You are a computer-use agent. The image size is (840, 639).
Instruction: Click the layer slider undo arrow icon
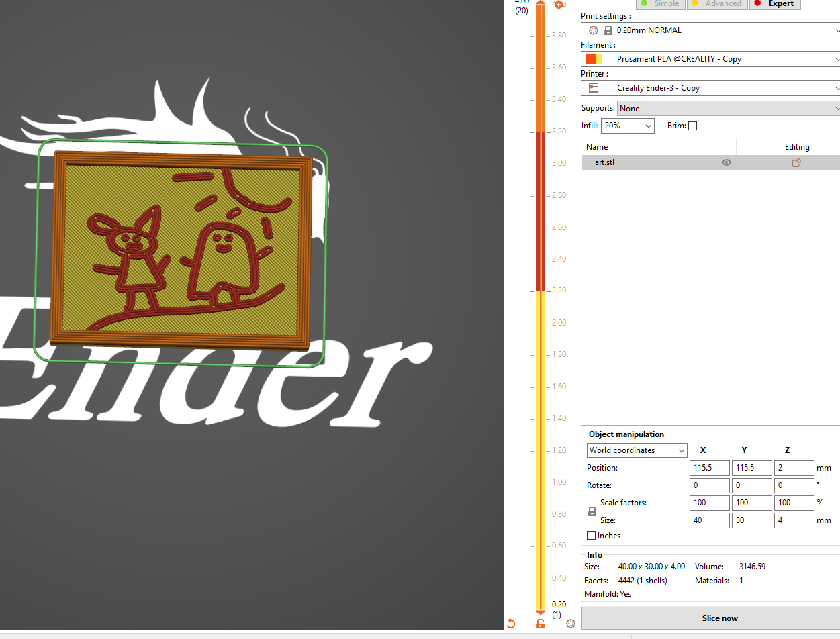pyautogui.click(x=511, y=624)
